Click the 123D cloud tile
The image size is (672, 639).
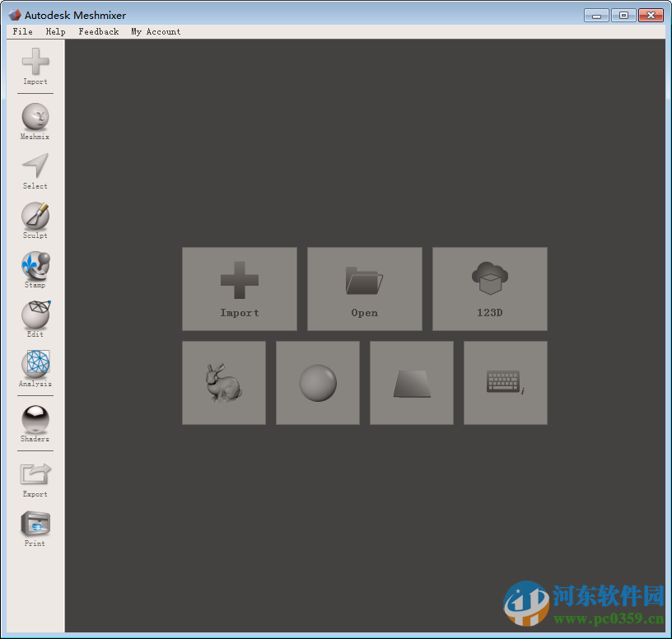pyautogui.click(x=490, y=289)
